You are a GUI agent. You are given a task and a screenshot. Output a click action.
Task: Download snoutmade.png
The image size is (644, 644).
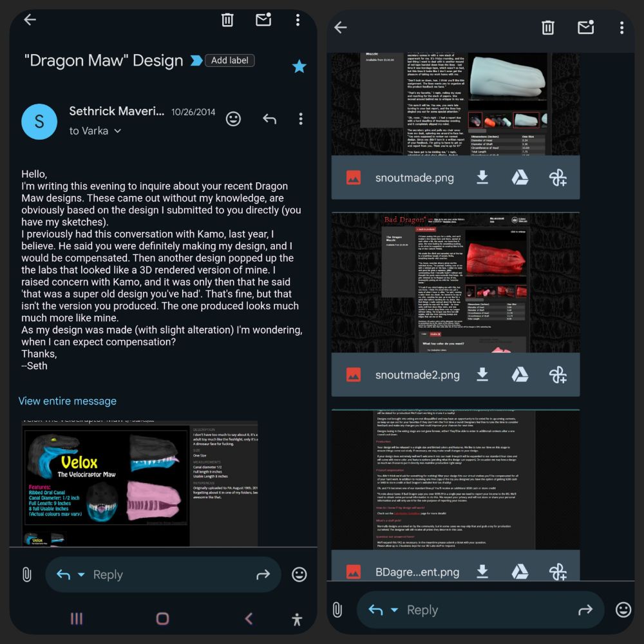click(482, 178)
